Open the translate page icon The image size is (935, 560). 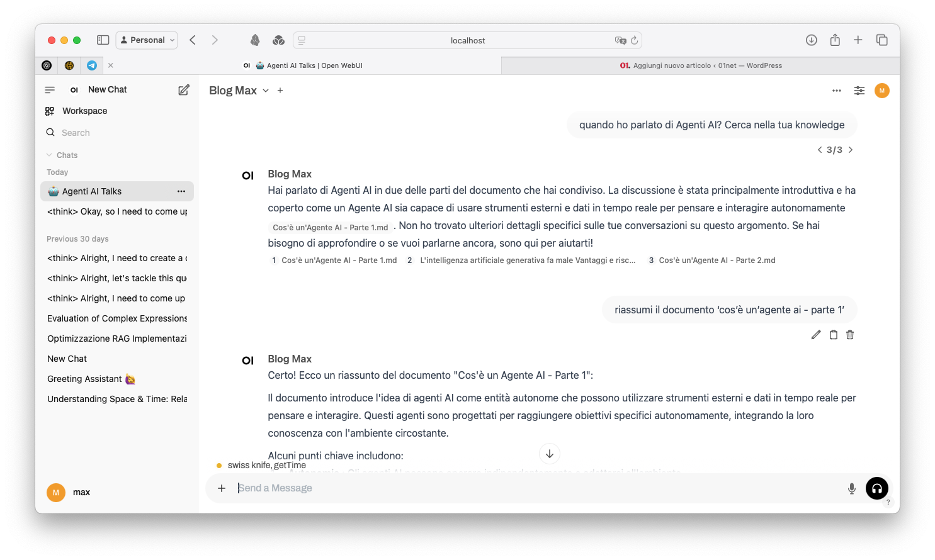[x=620, y=40]
